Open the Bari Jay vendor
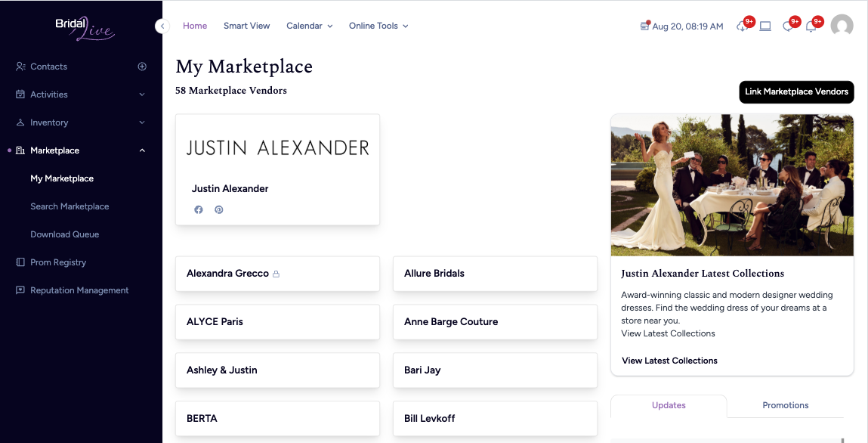Viewport: 868px width, 443px height. pos(495,370)
